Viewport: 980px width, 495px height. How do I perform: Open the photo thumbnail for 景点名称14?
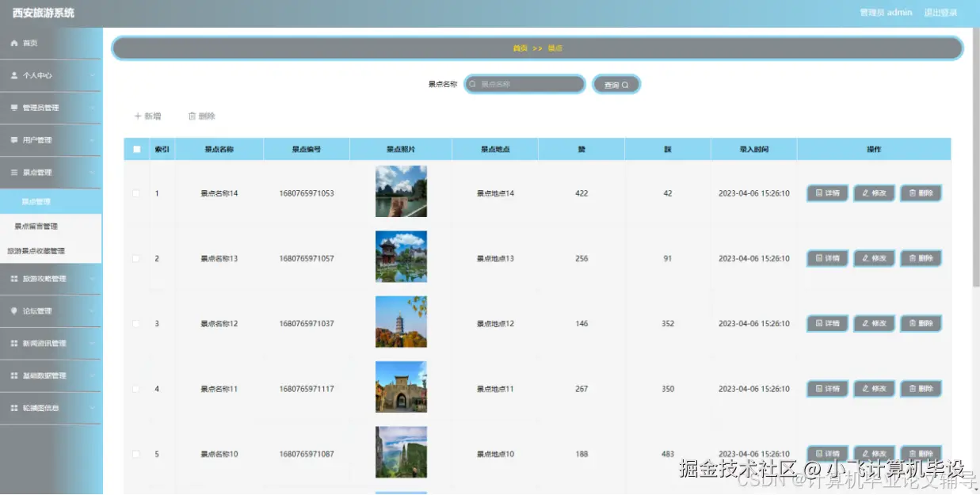click(x=401, y=191)
